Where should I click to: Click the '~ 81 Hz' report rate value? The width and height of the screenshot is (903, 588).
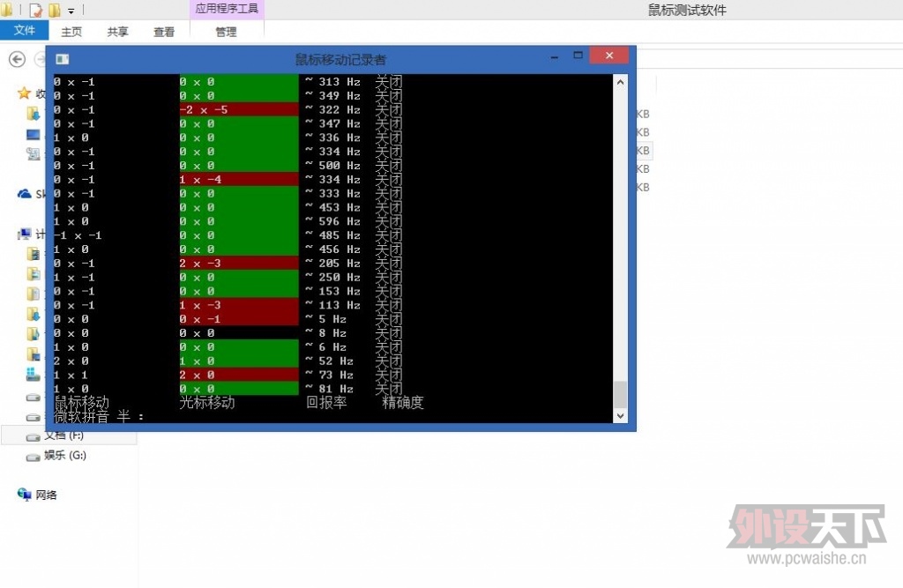tap(330, 389)
